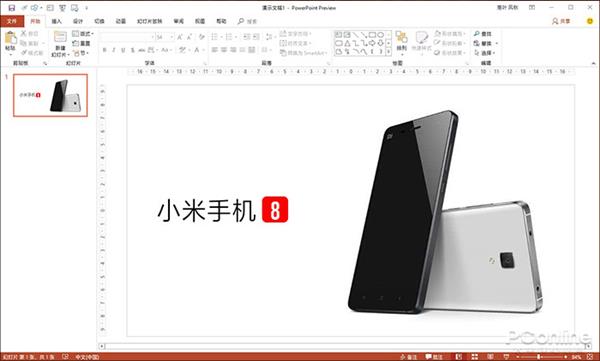600x361 pixels.
Task: Select the Format Painter brush
Action: 31,53
